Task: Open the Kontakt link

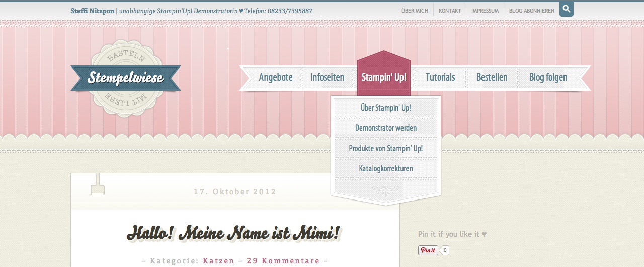Action: (x=450, y=11)
